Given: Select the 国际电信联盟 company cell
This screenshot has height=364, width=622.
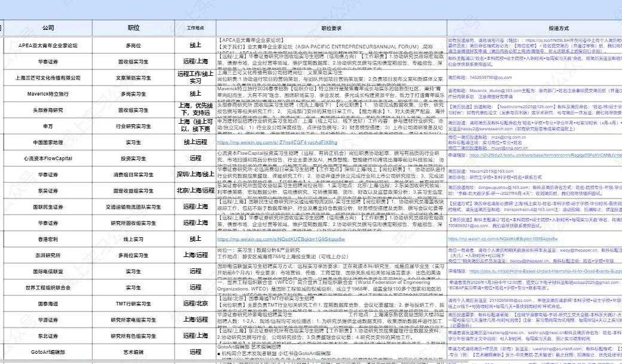Looking at the screenshot, I should coord(48,271).
